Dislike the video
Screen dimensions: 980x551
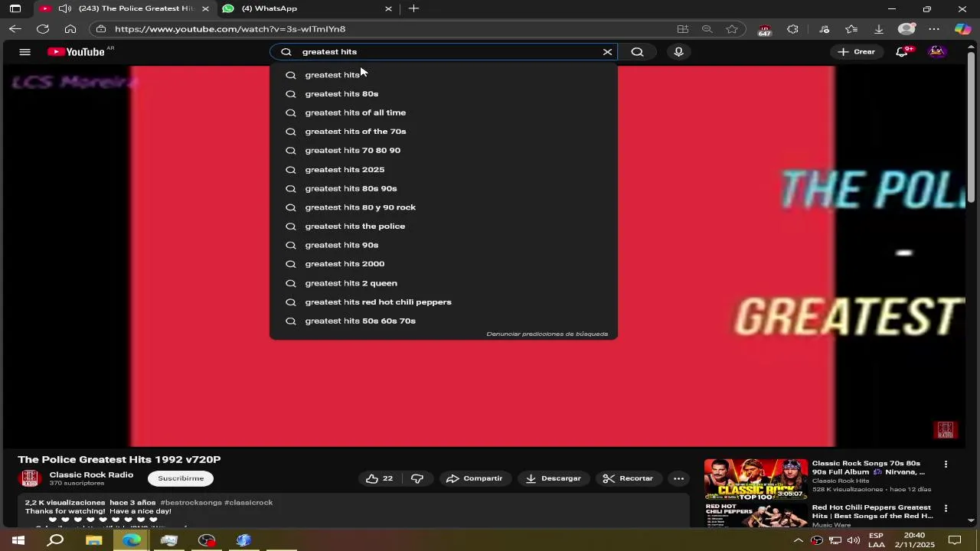tap(417, 478)
